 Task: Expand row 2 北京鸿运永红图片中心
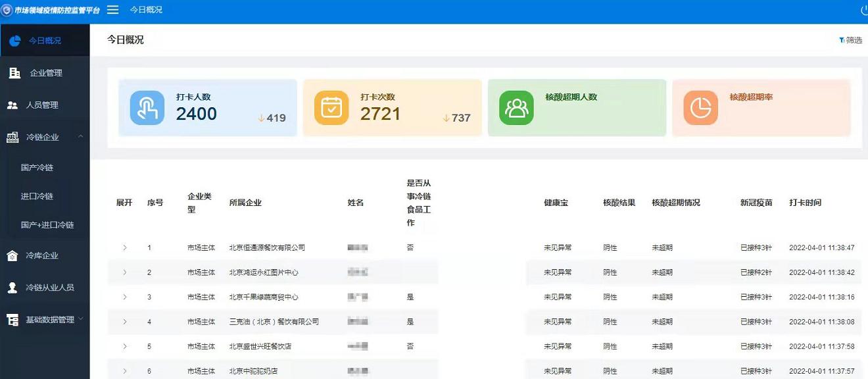(125, 272)
